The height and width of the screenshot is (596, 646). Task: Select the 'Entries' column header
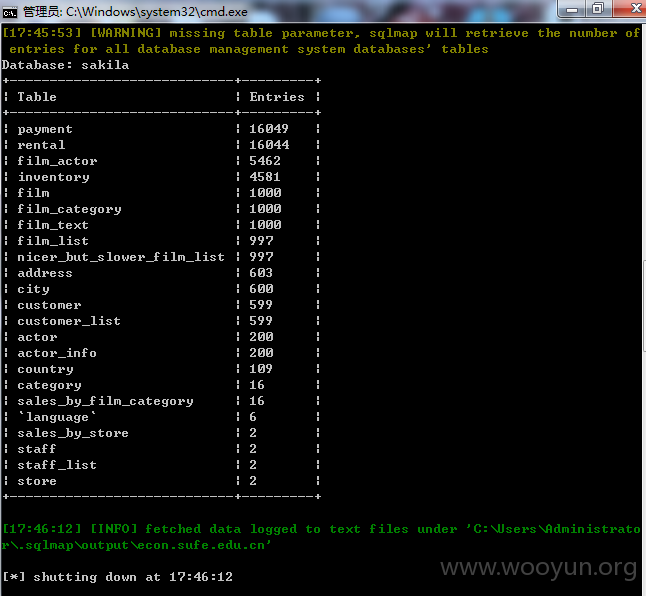277,97
